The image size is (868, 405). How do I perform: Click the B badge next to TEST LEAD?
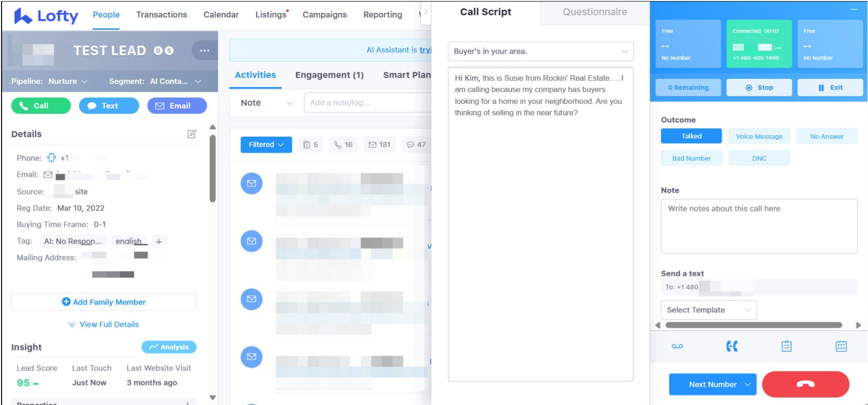[x=158, y=51]
